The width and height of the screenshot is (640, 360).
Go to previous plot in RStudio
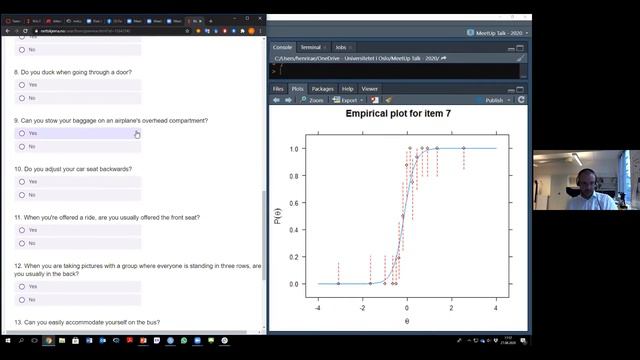click(x=277, y=100)
